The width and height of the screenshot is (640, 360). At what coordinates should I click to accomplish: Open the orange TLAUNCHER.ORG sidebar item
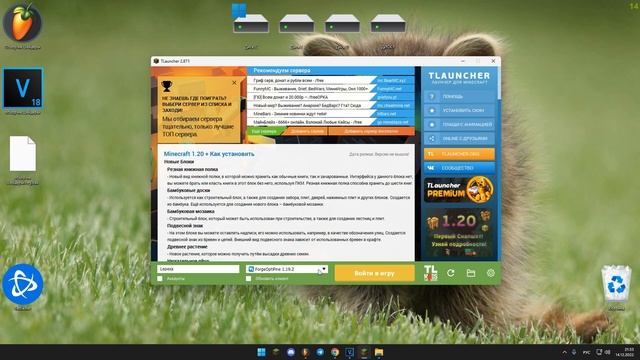[459, 154]
